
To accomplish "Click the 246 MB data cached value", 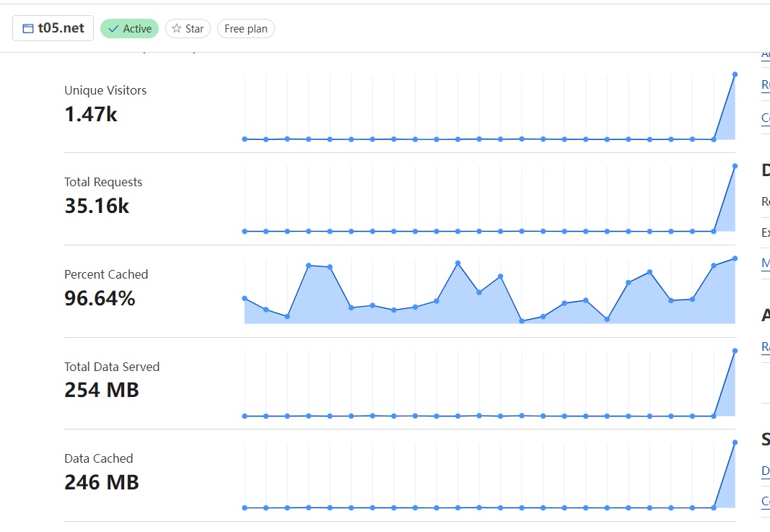I will pos(102,482).
